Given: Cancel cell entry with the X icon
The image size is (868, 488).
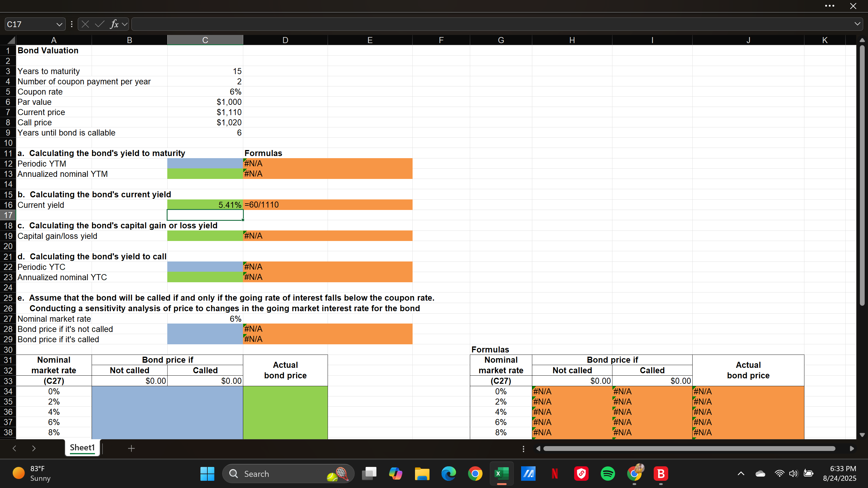Looking at the screenshot, I should click(x=85, y=24).
